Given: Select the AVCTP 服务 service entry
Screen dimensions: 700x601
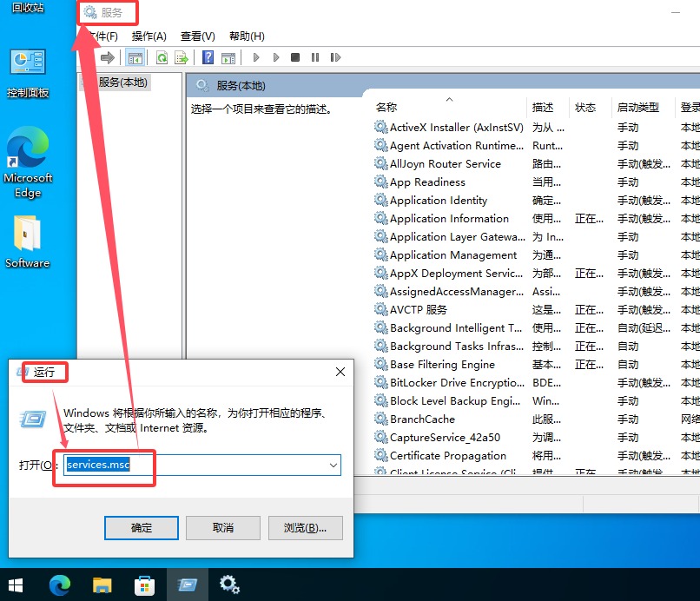Looking at the screenshot, I should click(417, 309).
